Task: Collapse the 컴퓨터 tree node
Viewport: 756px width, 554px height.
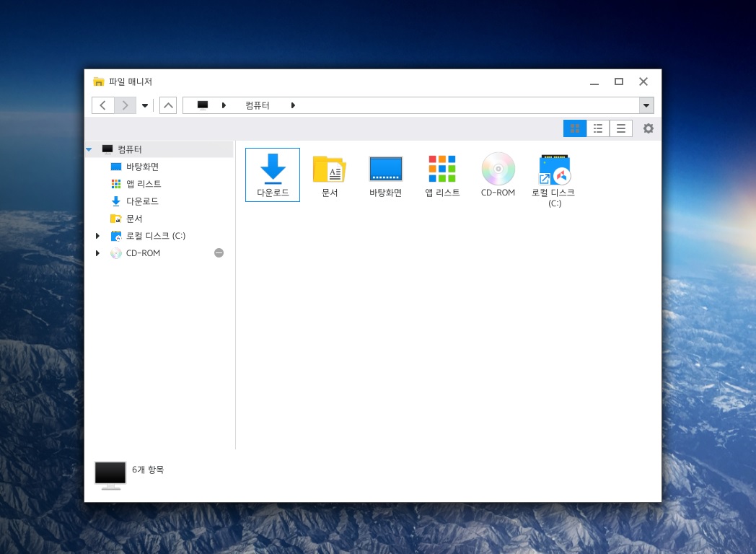Action: point(89,149)
